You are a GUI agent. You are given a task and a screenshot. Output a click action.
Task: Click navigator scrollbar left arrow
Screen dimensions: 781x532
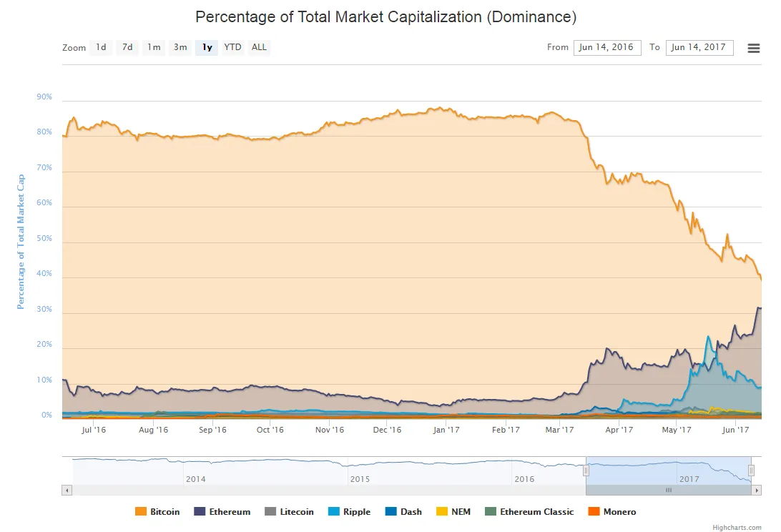(x=67, y=490)
